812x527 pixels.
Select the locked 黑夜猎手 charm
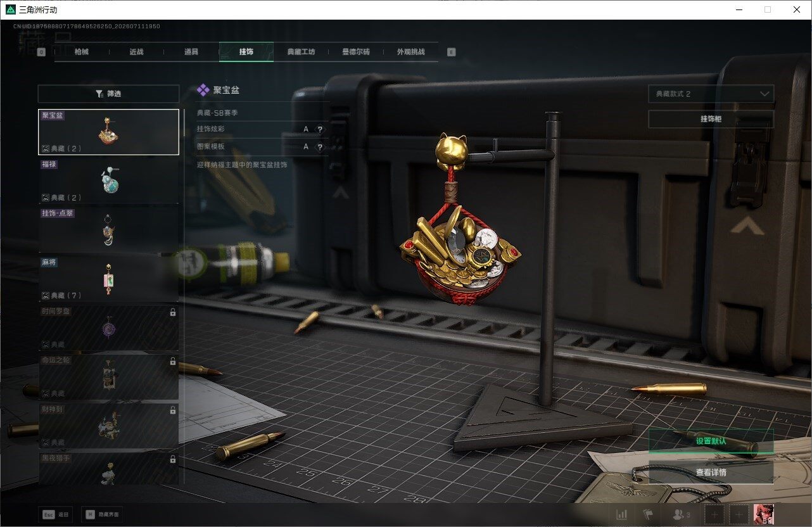[x=108, y=469]
